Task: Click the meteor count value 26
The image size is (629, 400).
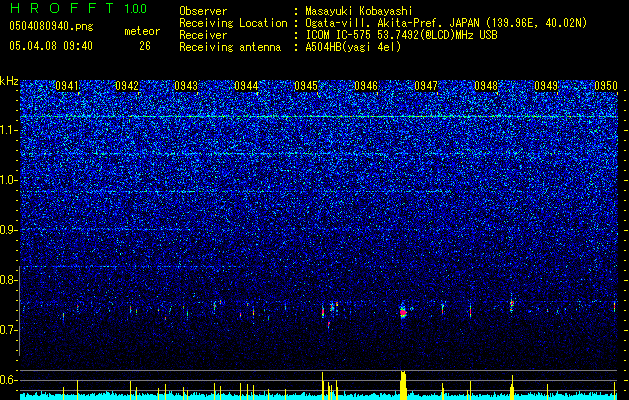Action: click(145, 46)
